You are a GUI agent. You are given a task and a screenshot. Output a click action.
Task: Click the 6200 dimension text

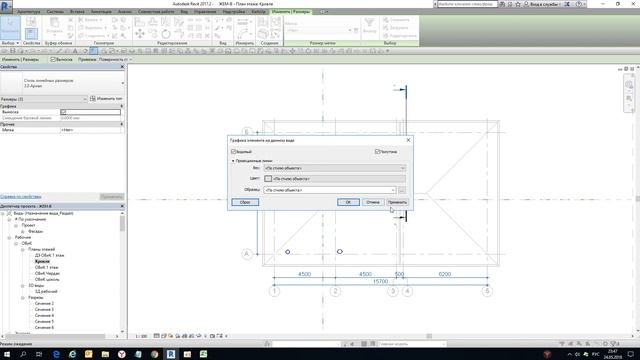click(x=444, y=274)
